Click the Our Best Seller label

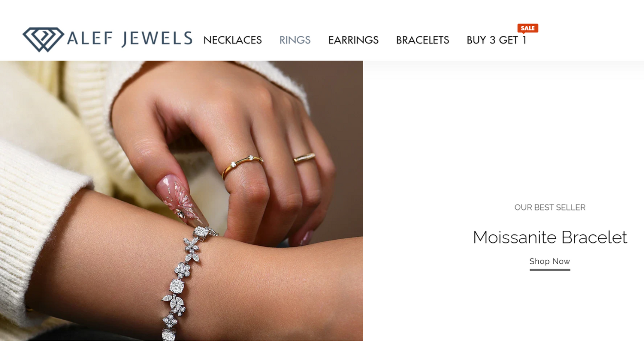point(550,207)
